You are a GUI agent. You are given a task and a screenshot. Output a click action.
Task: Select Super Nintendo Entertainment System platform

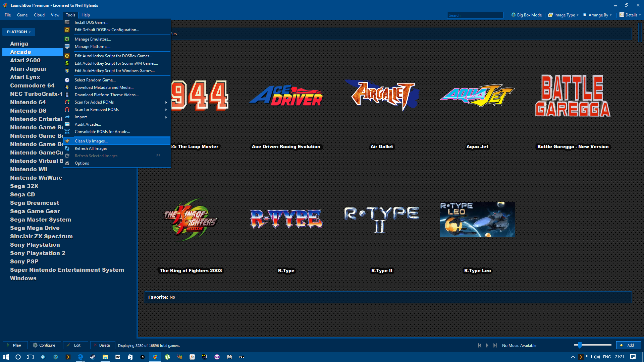point(67,270)
